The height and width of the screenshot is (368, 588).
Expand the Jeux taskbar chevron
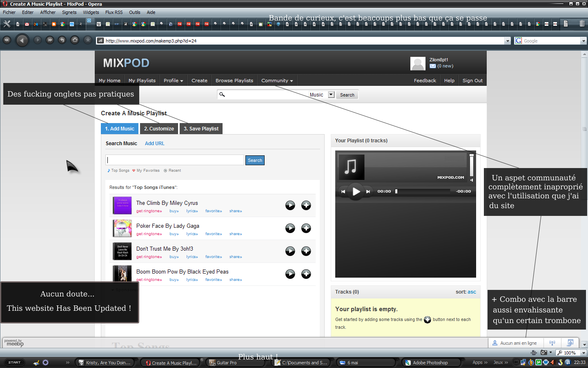click(506, 362)
